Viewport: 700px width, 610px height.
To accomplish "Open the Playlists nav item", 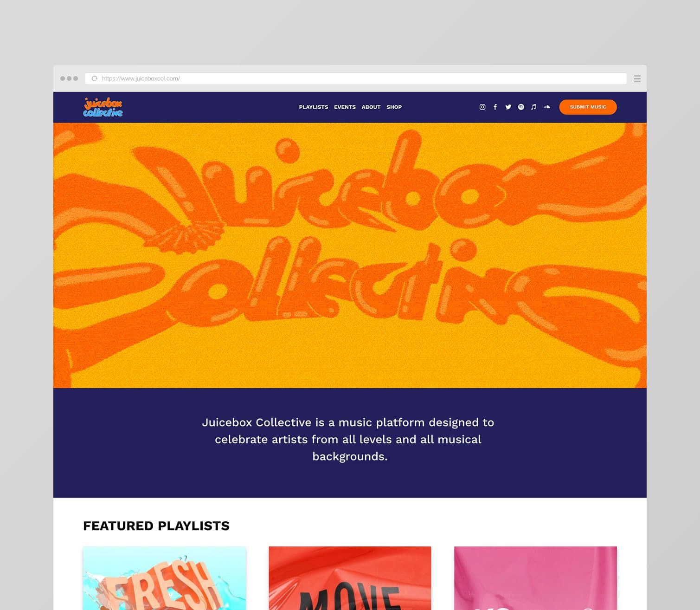I will [x=314, y=107].
